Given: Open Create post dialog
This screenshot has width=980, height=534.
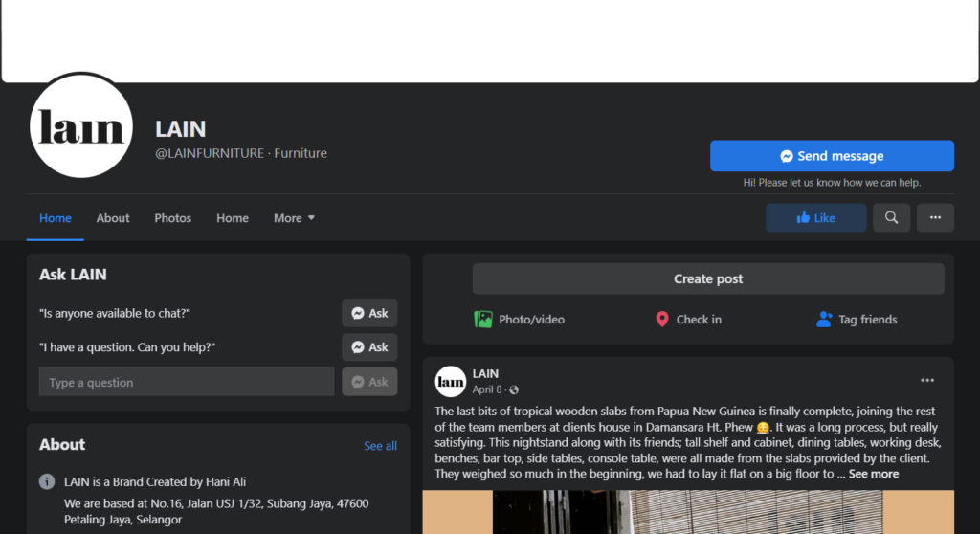Looking at the screenshot, I should pyautogui.click(x=708, y=278).
